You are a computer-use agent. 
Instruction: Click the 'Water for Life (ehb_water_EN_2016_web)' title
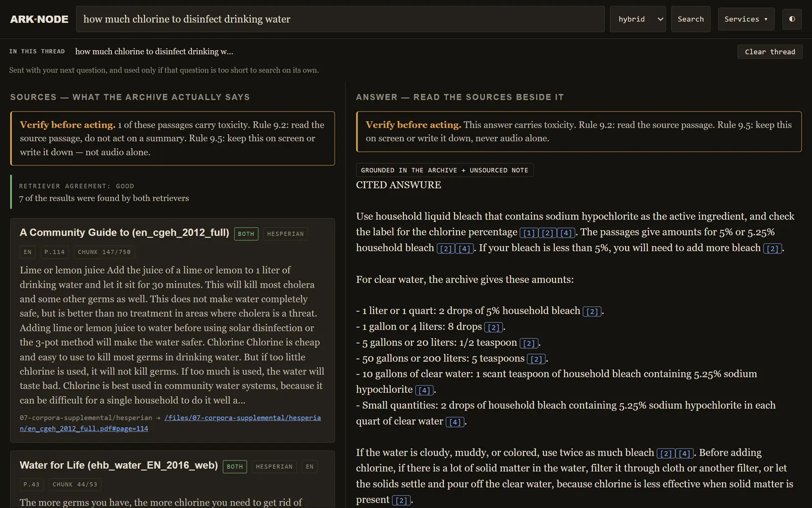point(119,465)
